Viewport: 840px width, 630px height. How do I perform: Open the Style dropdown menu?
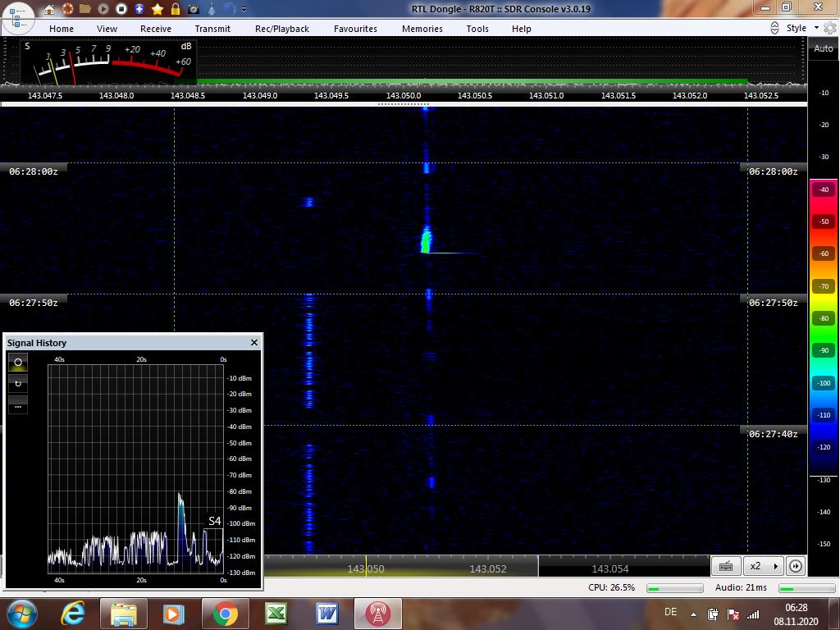click(802, 28)
